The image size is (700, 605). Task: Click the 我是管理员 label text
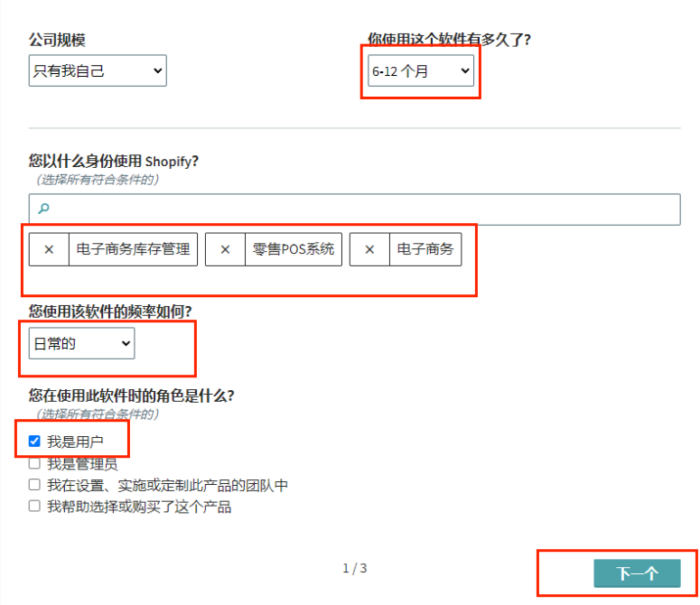(x=82, y=464)
